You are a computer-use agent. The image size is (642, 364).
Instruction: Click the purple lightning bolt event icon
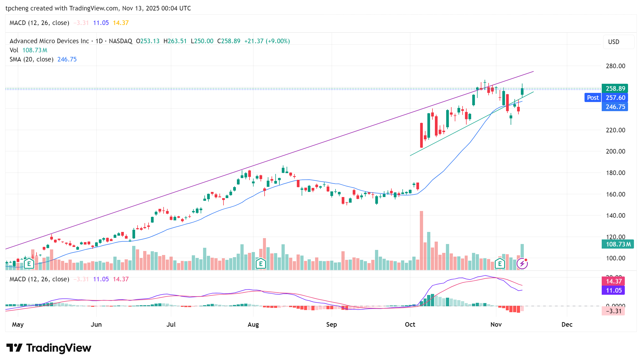[x=522, y=264]
